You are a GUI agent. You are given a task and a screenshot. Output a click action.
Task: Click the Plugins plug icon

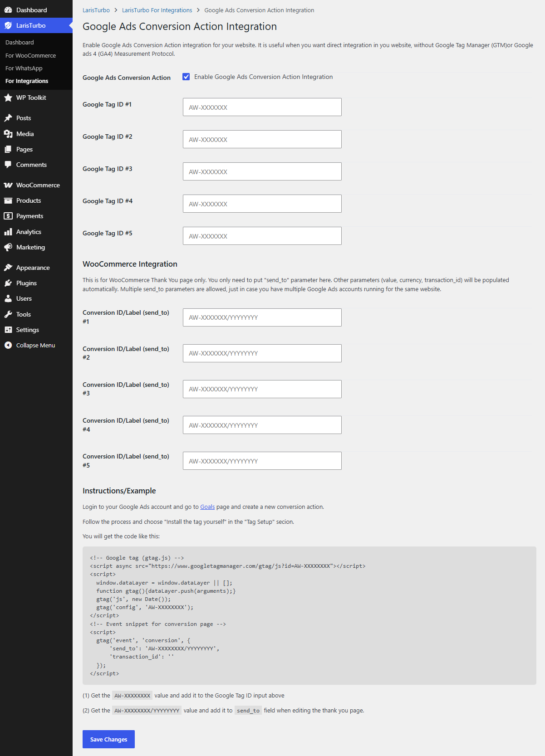8,283
